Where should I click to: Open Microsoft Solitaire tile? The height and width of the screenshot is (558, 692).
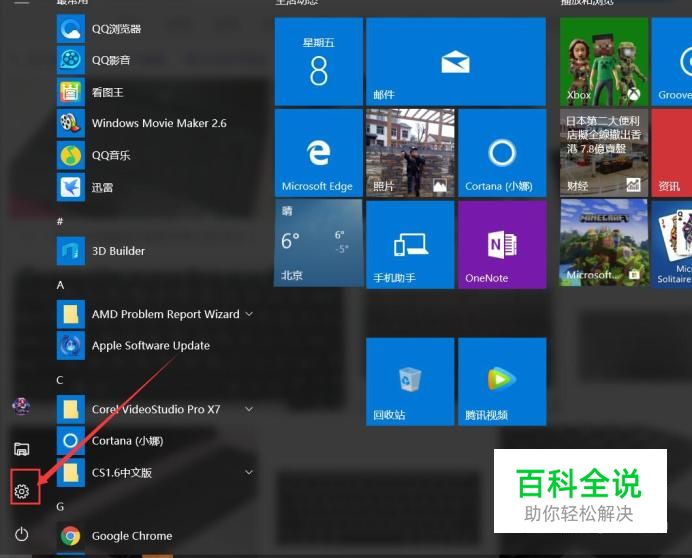(672, 243)
